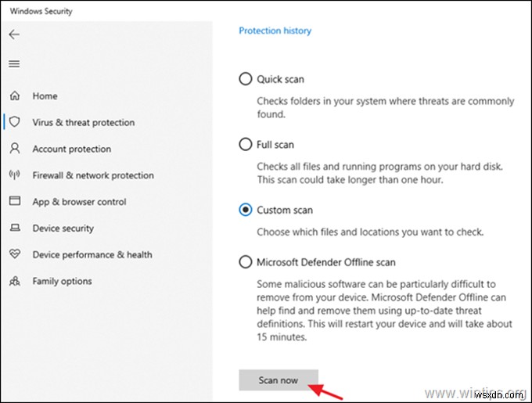Click the Account protection person icon
This screenshot has height=403, width=532.
tap(15, 148)
